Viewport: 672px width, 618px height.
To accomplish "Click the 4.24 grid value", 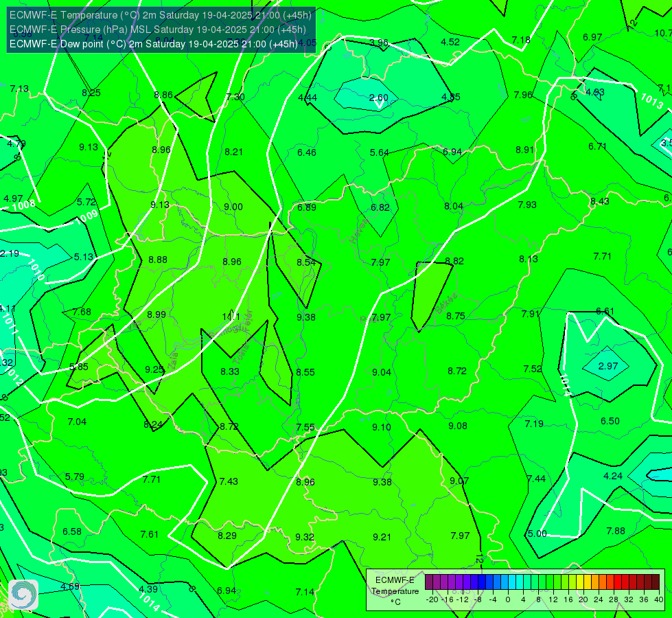I will (613, 476).
